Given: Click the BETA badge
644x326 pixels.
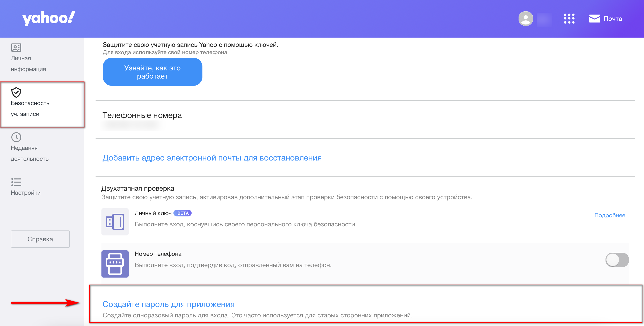Looking at the screenshot, I should tap(183, 213).
